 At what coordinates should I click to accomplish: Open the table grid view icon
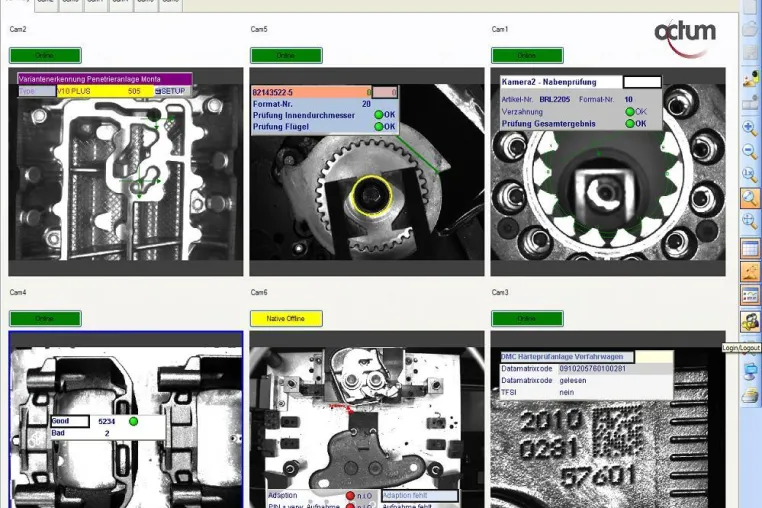pyautogui.click(x=750, y=248)
